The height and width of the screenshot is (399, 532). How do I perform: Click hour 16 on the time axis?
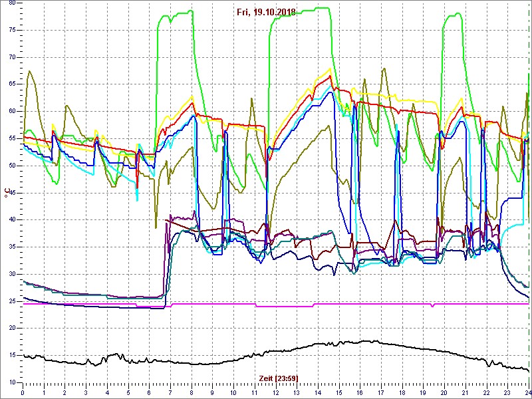click(360, 392)
